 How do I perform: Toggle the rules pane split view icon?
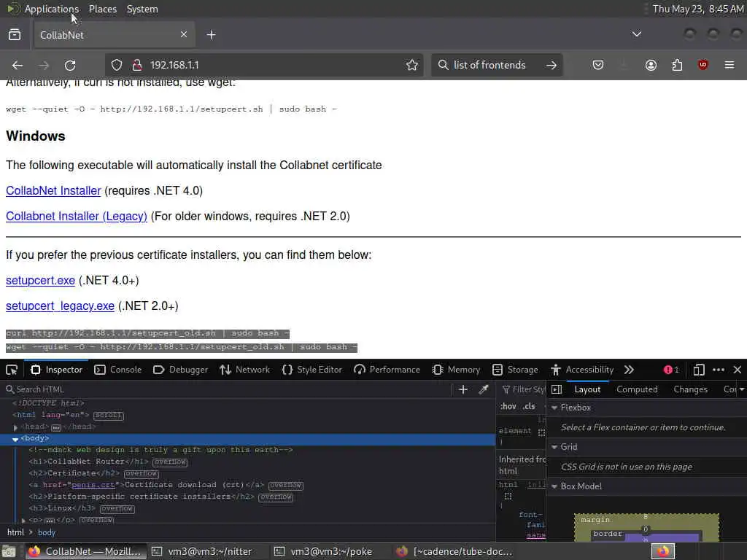557,389
